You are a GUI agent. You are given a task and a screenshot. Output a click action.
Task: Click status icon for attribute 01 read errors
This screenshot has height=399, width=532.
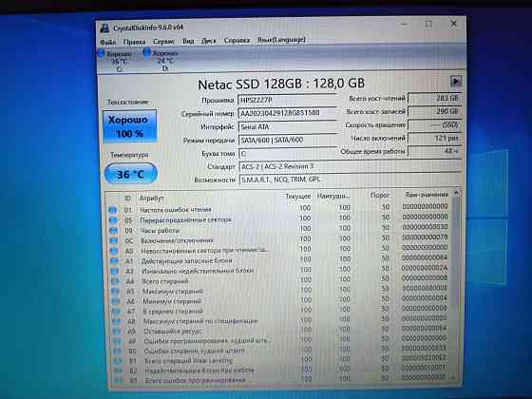[113, 210]
